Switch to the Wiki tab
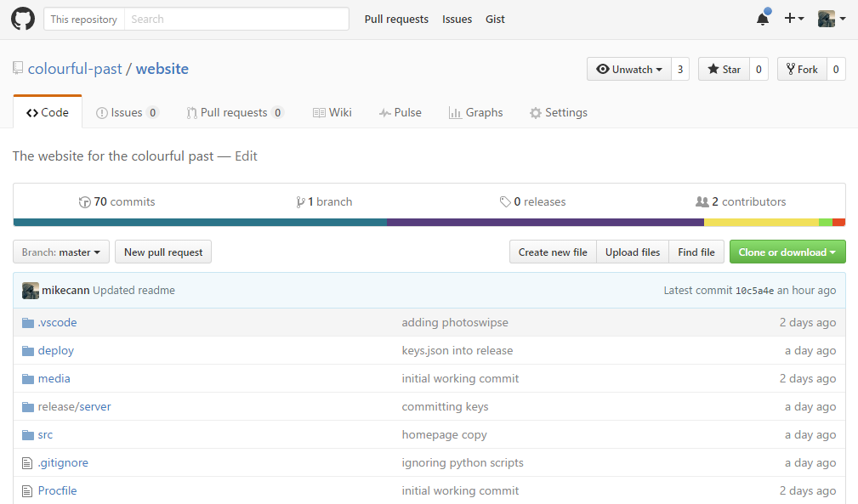Image resolution: width=858 pixels, height=504 pixels. pos(332,113)
